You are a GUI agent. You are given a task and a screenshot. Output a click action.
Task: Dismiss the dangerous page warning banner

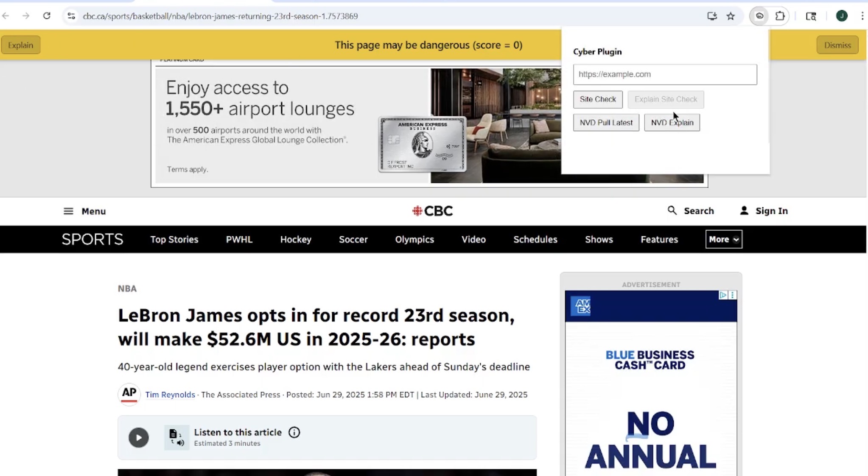[x=837, y=45]
